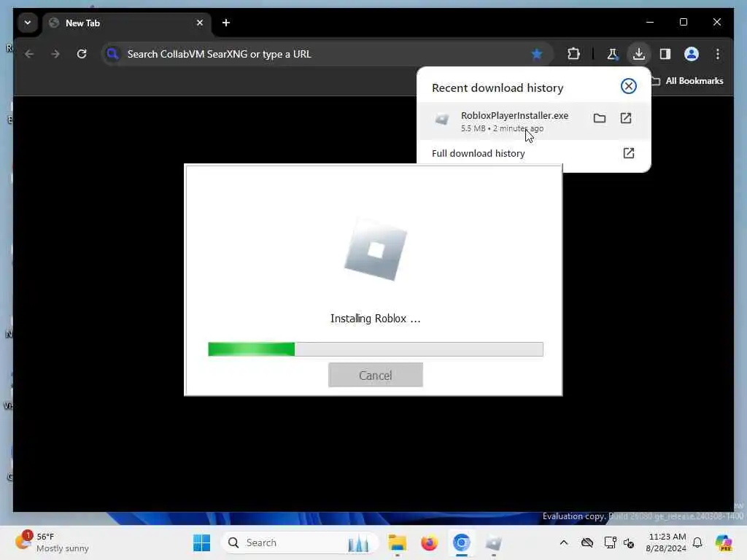
Task: Show RobloxPlayerInstaller.exe in folder
Action: coord(600,118)
